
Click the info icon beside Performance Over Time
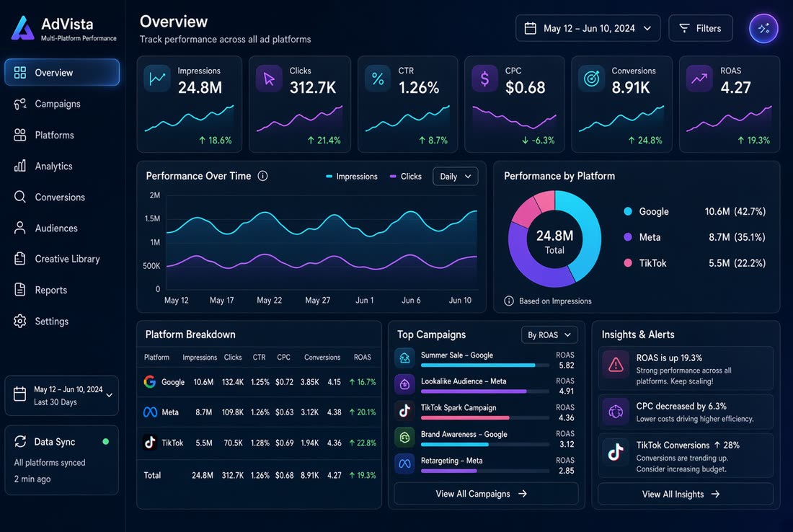pos(262,176)
